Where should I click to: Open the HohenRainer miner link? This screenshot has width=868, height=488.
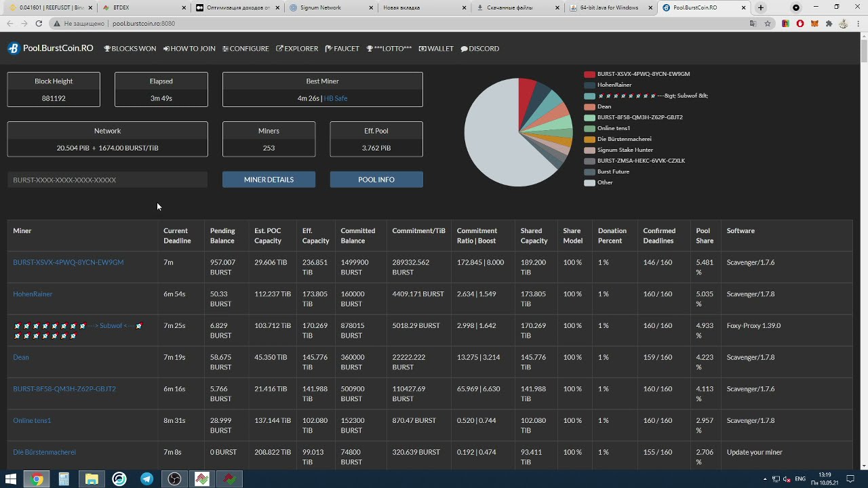tap(33, 294)
